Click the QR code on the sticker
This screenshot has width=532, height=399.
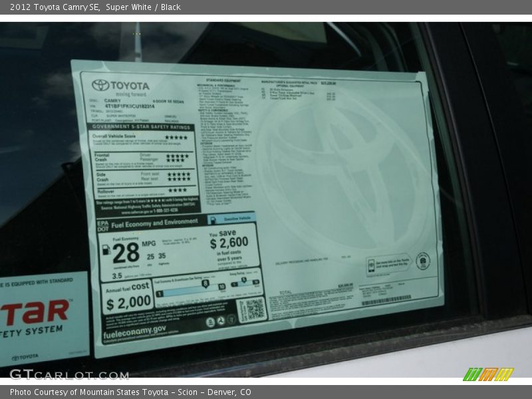255,309
